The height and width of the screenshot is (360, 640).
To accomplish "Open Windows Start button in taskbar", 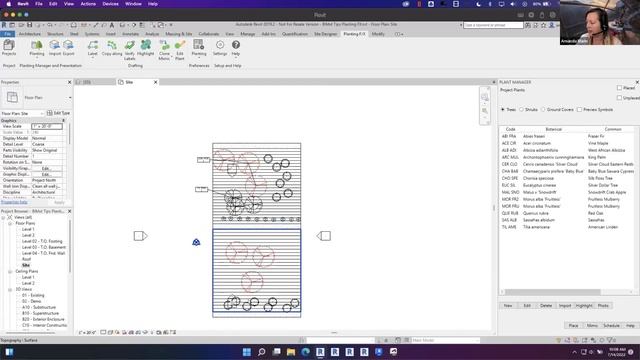I will (247, 352).
